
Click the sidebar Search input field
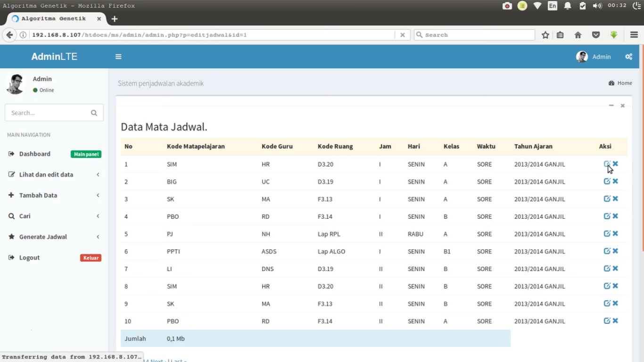[x=47, y=113]
